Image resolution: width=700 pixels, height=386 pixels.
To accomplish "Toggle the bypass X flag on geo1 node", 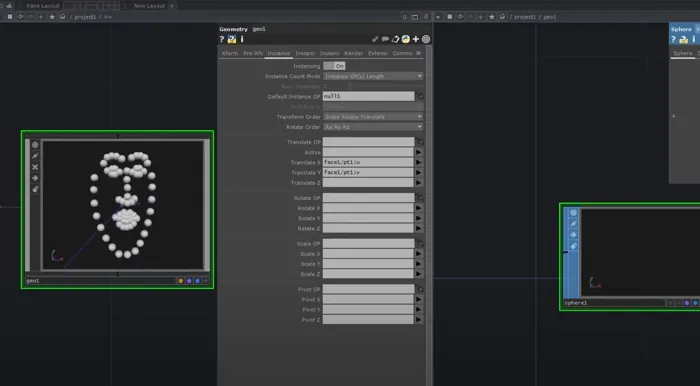I will (35, 167).
